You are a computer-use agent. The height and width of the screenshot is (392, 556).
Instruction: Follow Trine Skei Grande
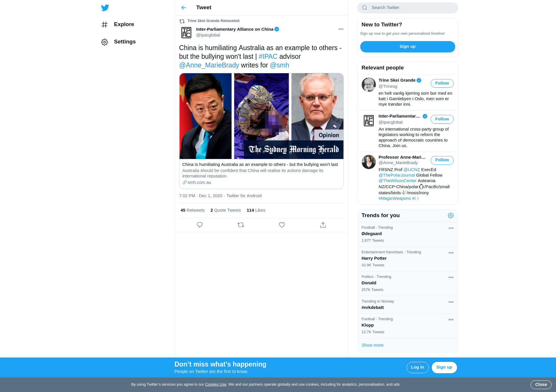coord(442,83)
